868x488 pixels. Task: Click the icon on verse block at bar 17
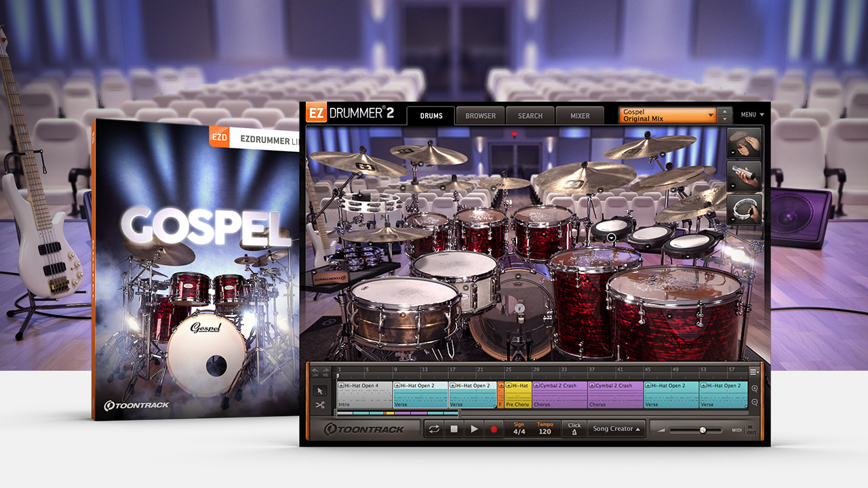point(452,386)
